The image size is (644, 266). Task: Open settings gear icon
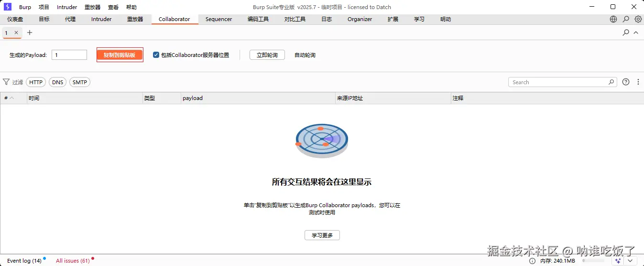point(638,19)
